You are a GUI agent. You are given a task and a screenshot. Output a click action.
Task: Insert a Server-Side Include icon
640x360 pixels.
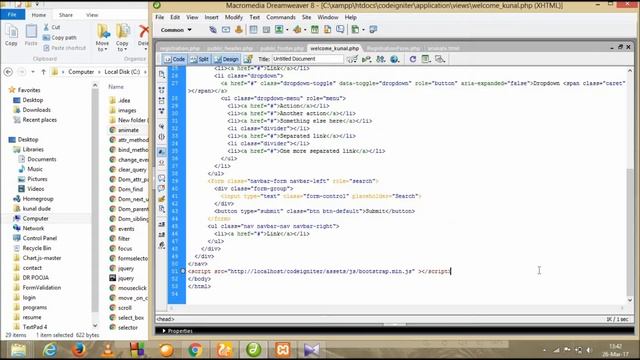(327, 29)
